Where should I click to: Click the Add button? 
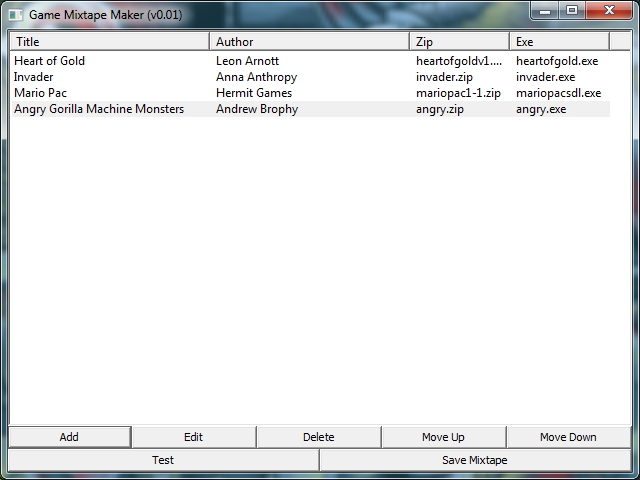pyautogui.click(x=69, y=437)
